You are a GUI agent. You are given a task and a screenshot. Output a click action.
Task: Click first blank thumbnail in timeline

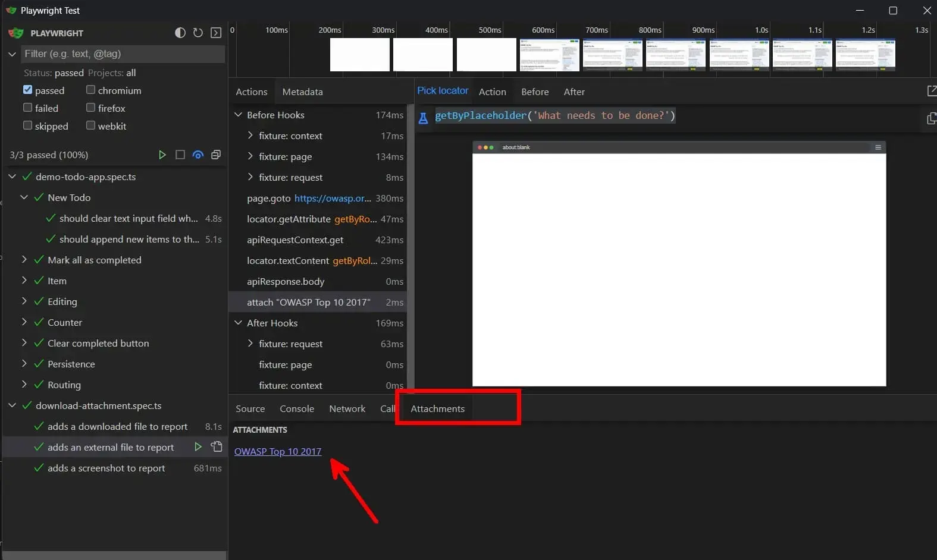tap(360, 55)
